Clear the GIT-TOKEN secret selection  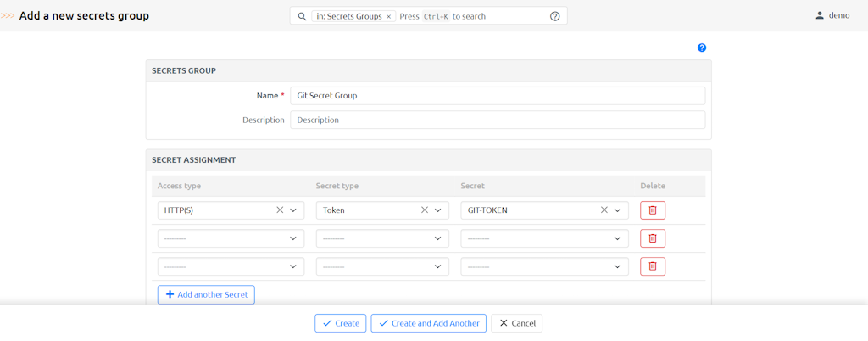[604, 210]
